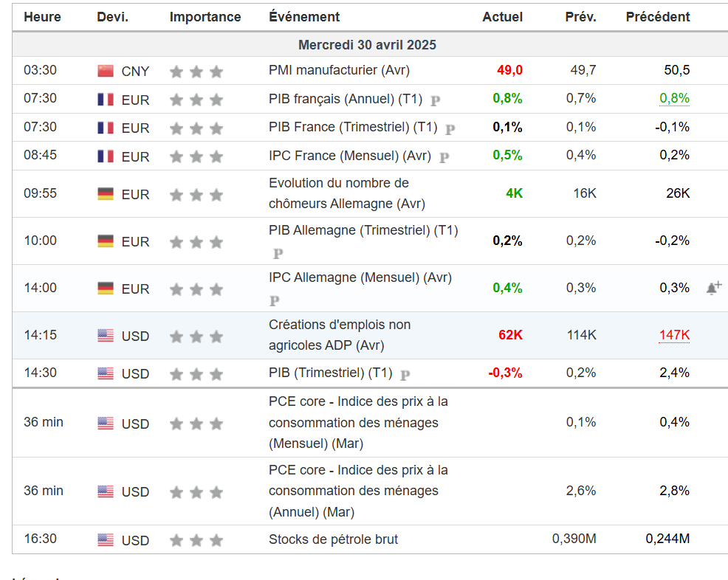
Task: Click the P icon beside PIB France (Trimestriel)
Action: 450,128
